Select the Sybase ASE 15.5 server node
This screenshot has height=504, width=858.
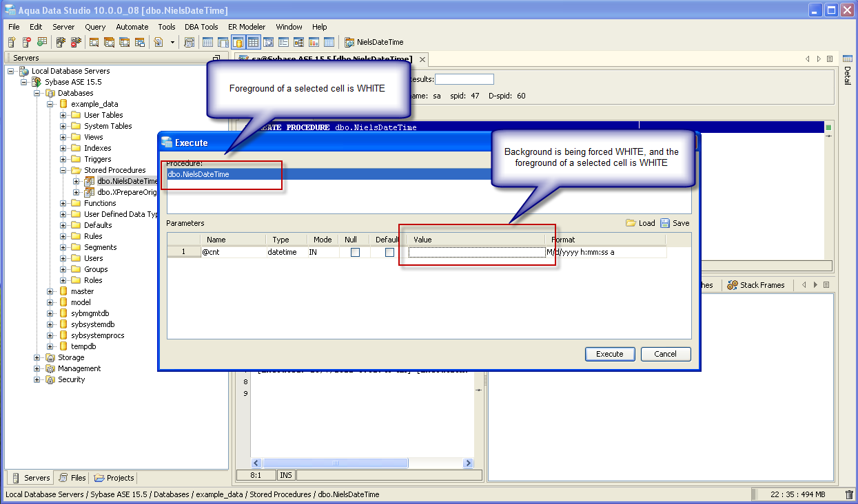coord(73,82)
